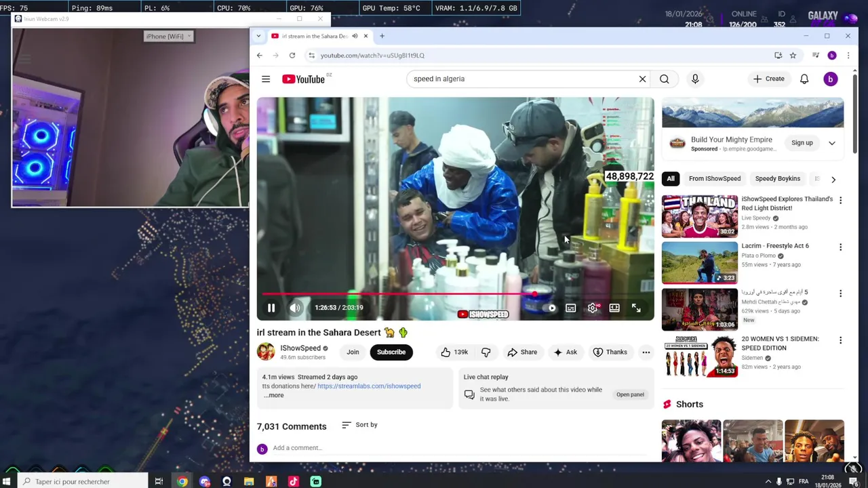The image size is (868, 488).
Task: Join the IShowSpeed channel membership
Action: point(353,352)
